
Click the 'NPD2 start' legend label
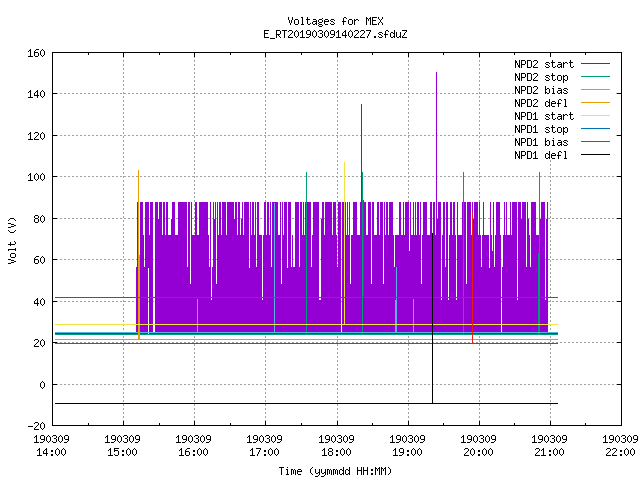coord(544,64)
